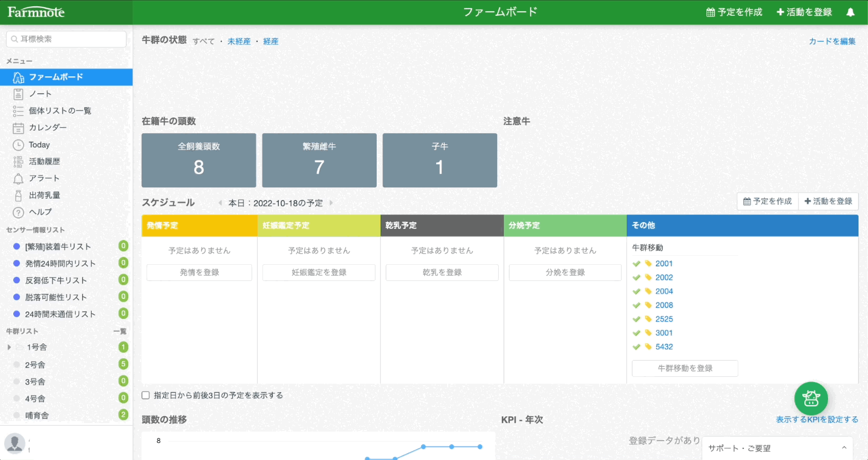Open the 個体リストの一覧 menu item

click(66, 111)
